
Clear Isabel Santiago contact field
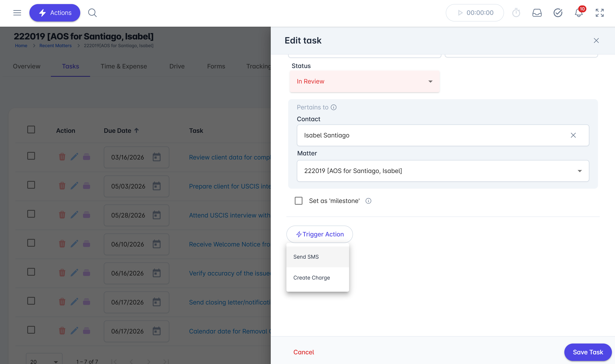click(x=573, y=135)
